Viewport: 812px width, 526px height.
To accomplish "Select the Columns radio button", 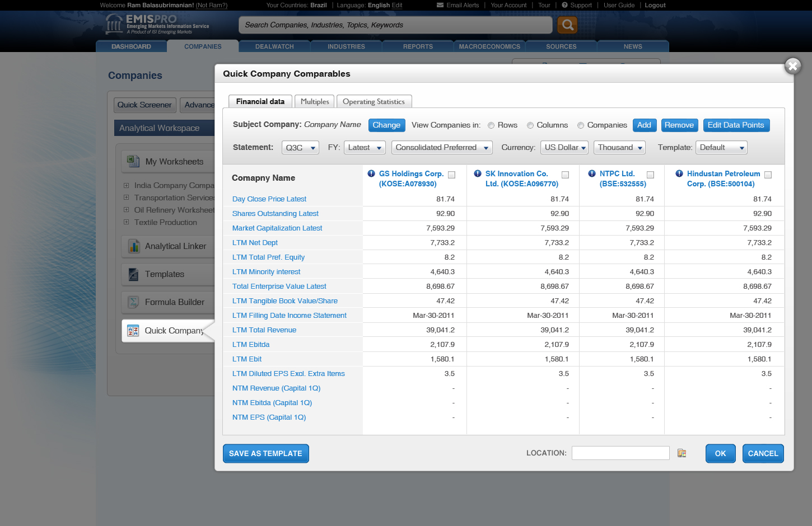I will [x=530, y=125].
